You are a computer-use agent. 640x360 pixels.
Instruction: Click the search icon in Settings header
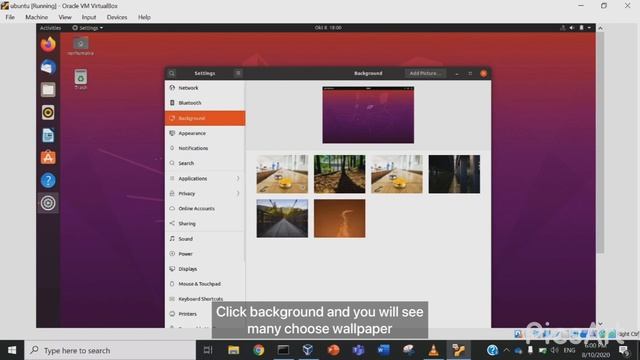coord(172,73)
